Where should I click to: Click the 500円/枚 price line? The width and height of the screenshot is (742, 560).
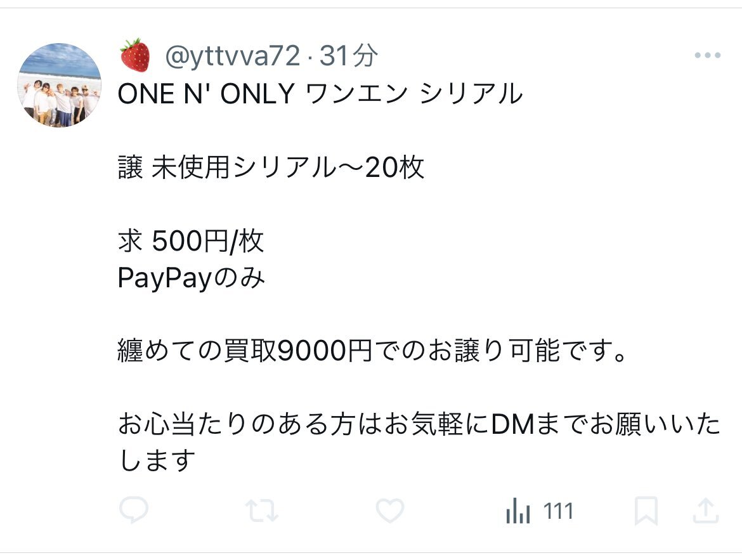click(x=207, y=241)
